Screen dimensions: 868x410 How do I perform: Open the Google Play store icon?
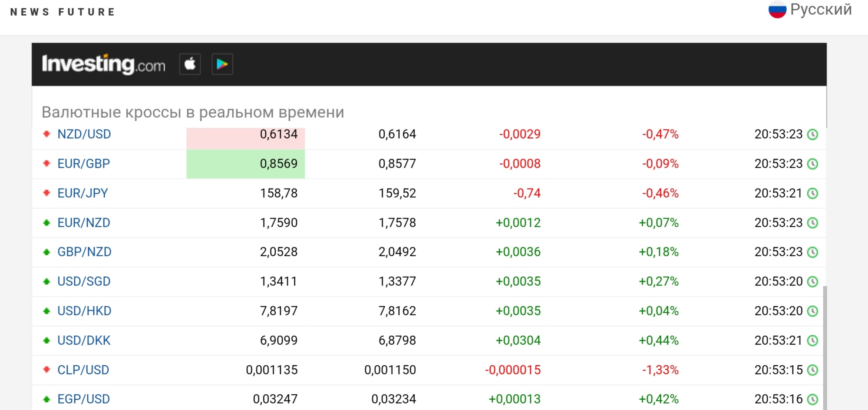[222, 64]
